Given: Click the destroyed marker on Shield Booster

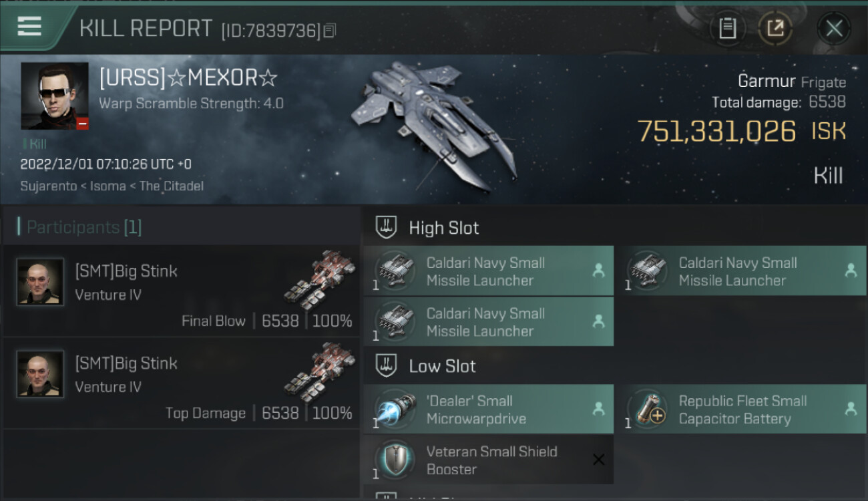Looking at the screenshot, I should 599,460.
